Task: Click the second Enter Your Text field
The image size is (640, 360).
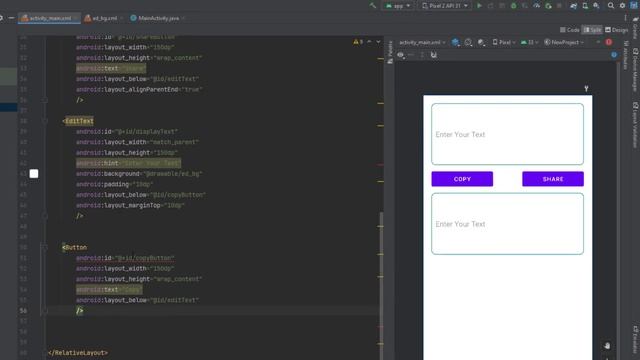Action: tap(507, 224)
